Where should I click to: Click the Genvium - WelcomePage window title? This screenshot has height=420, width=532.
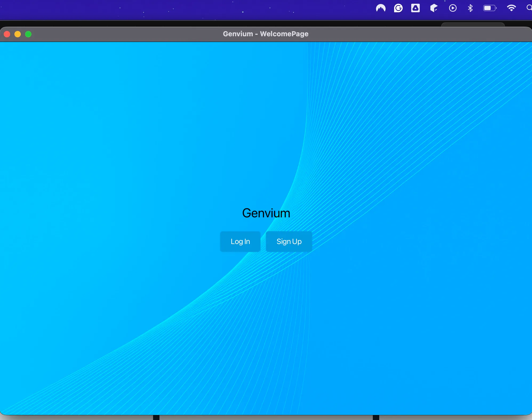pos(266,34)
